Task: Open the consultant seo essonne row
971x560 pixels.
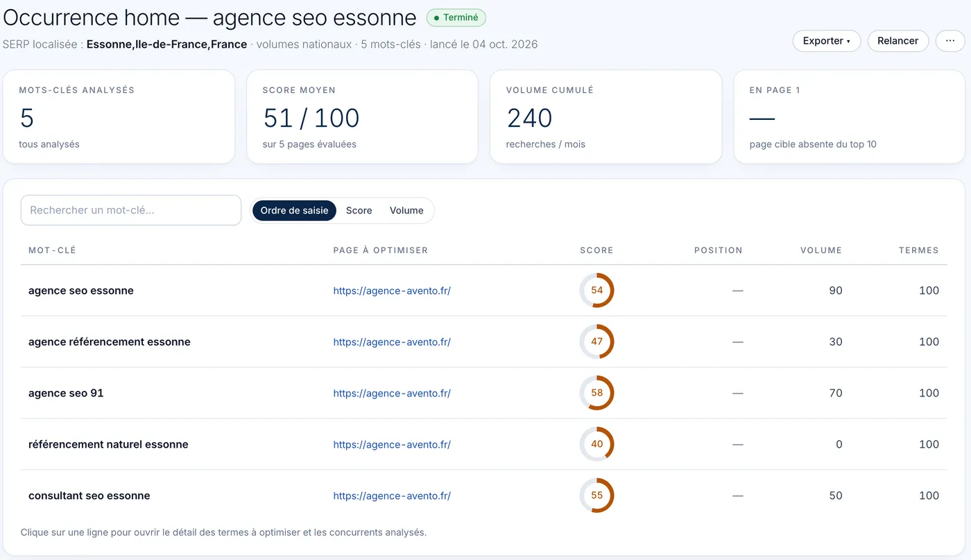Action: 483,496
